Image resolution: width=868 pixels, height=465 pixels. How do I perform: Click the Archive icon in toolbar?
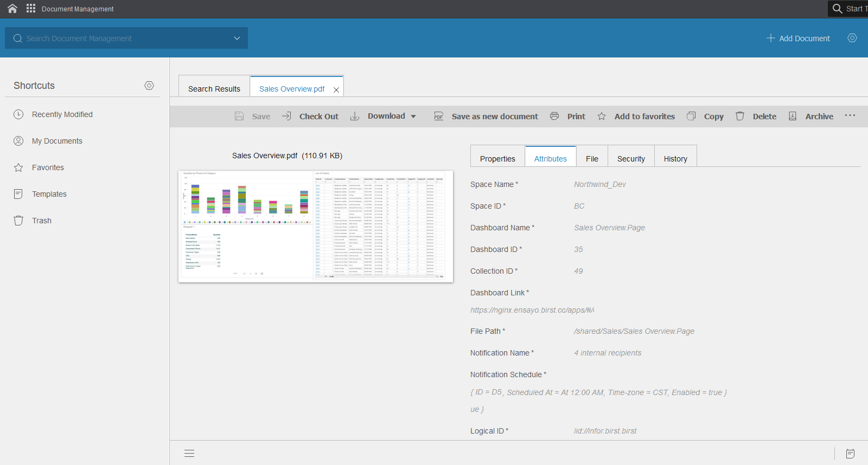[793, 116]
